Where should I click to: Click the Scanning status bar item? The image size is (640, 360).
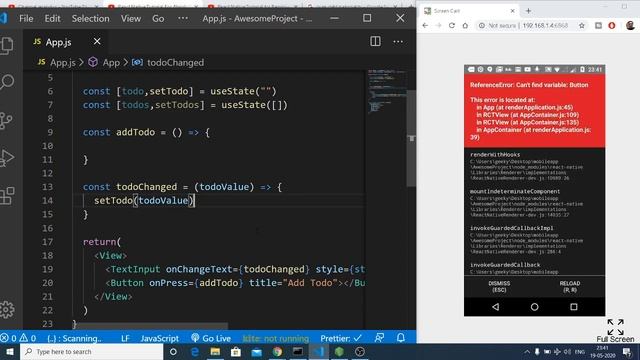click(x=74, y=338)
